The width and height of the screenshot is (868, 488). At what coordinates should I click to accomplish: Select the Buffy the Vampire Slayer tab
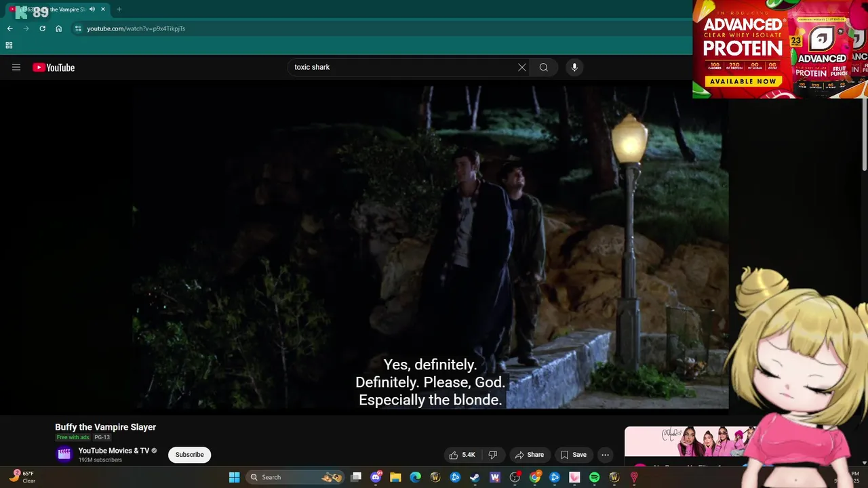58,9
